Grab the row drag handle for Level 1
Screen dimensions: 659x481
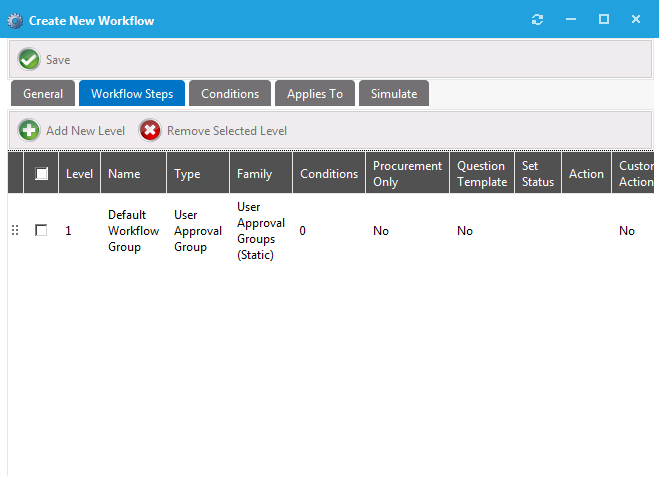[15, 231]
